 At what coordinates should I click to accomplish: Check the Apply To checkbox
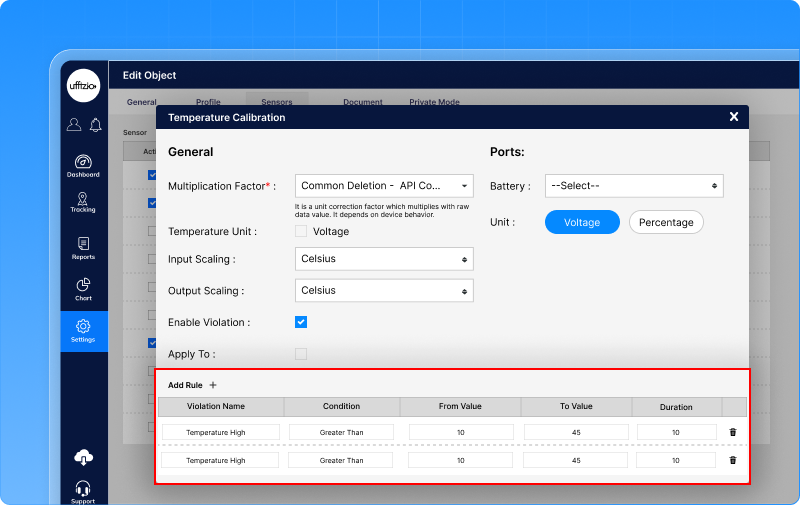pos(301,354)
